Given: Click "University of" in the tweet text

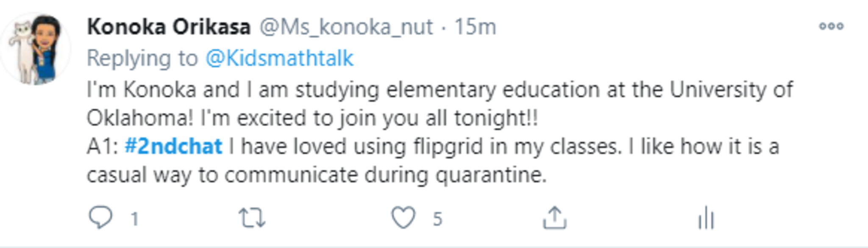Looking at the screenshot, I should (x=731, y=90).
